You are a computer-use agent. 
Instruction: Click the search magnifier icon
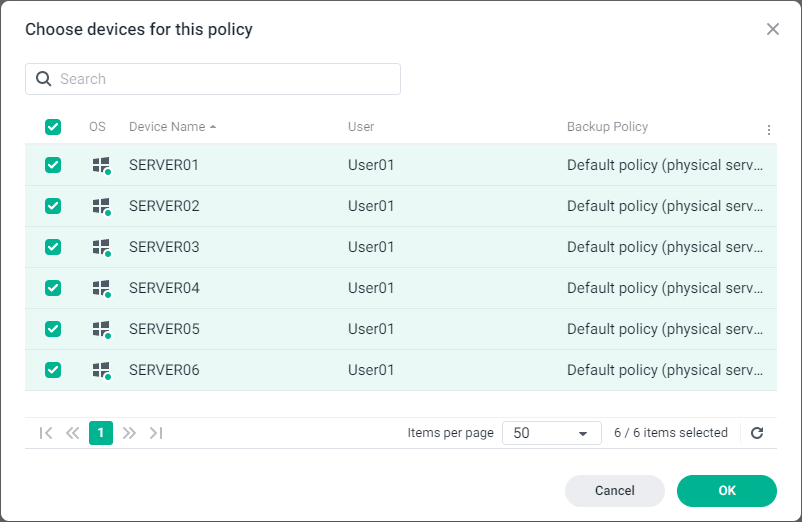pos(43,79)
